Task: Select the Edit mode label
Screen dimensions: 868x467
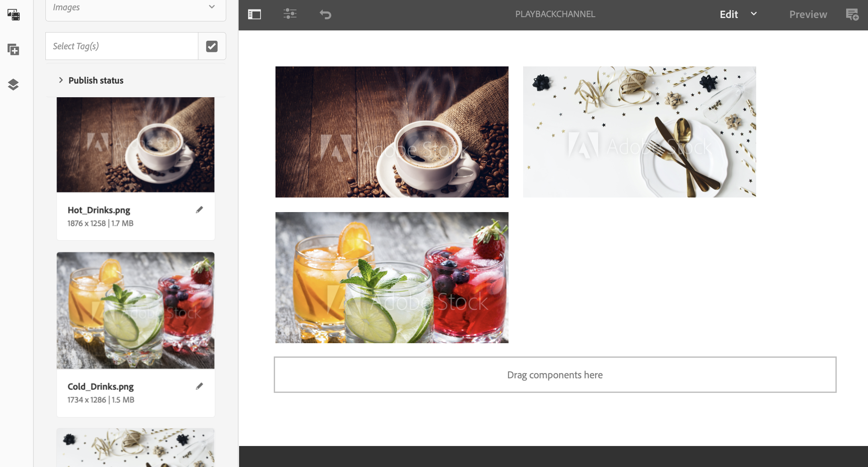Action: click(728, 14)
